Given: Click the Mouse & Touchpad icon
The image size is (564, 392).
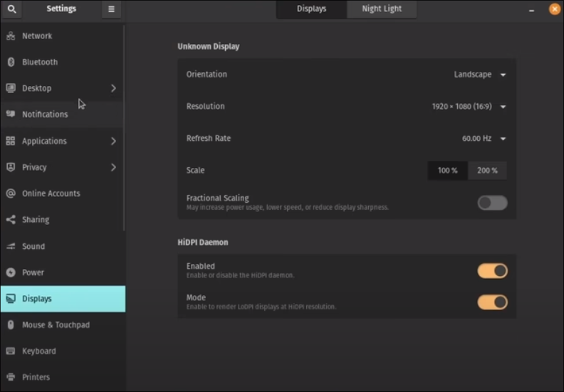Looking at the screenshot, I should pyautogui.click(x=11, y=325).
